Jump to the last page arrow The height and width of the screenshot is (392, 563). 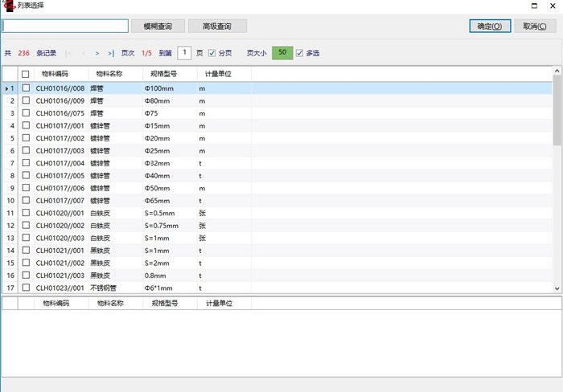click(x=111, y=54)
